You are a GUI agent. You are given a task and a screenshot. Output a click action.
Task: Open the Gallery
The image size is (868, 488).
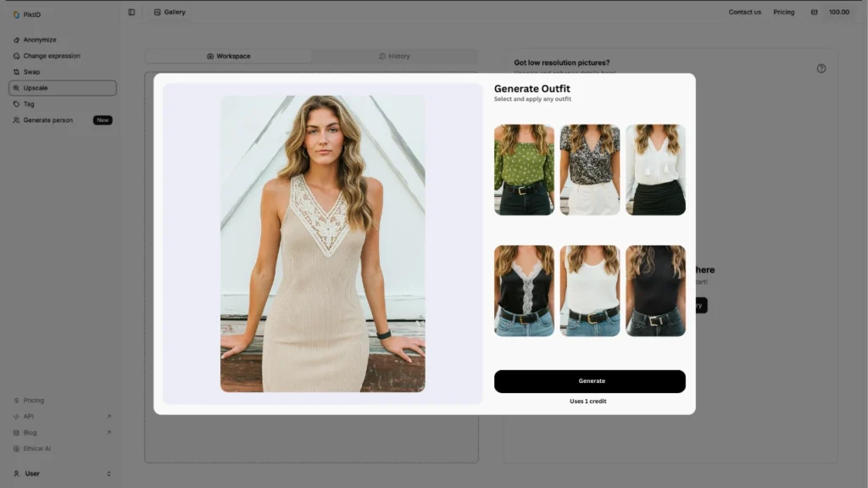click(x=169, y=12)
